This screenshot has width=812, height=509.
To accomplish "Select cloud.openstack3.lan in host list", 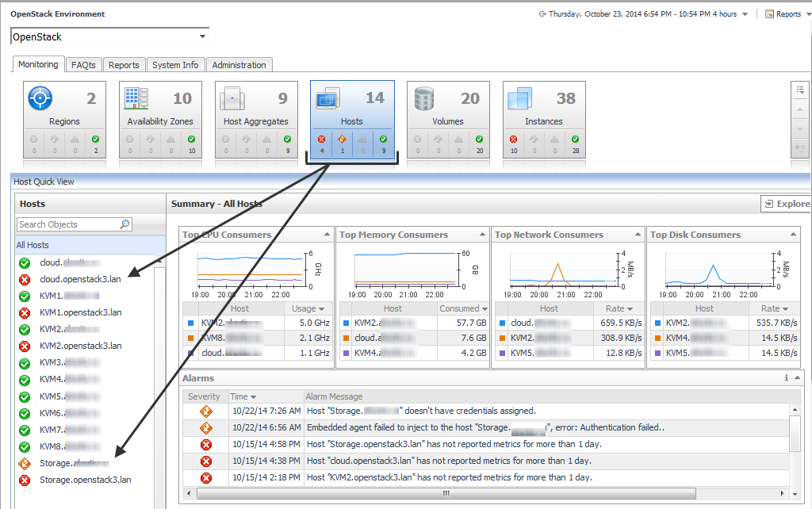I will coord(80,279).
